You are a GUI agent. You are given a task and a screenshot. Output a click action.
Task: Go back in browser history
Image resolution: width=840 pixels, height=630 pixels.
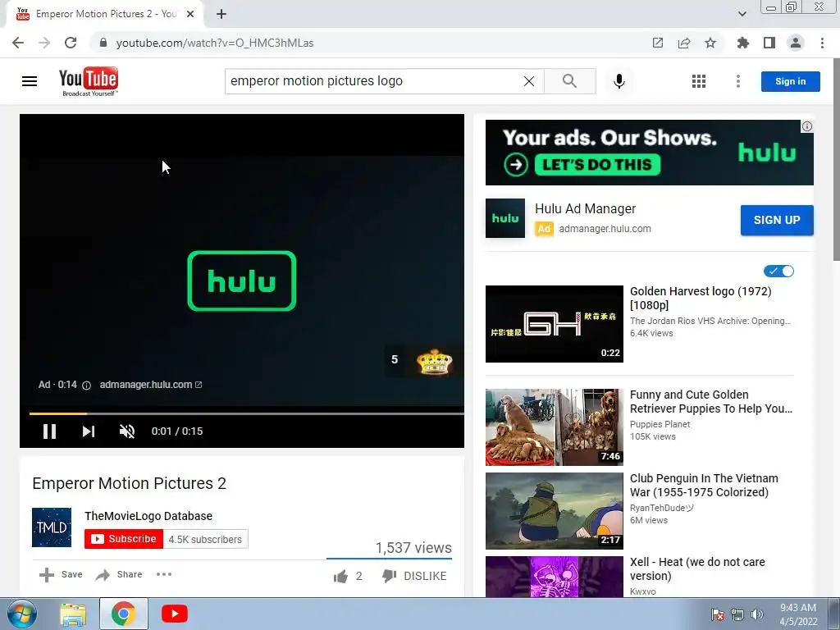tap(18, 43)
